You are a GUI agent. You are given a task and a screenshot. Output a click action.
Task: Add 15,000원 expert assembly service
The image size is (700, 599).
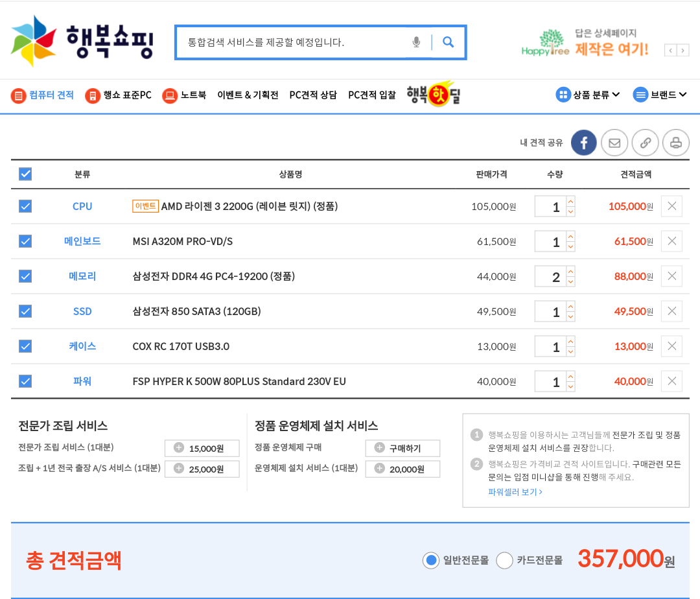pos(202,448)
